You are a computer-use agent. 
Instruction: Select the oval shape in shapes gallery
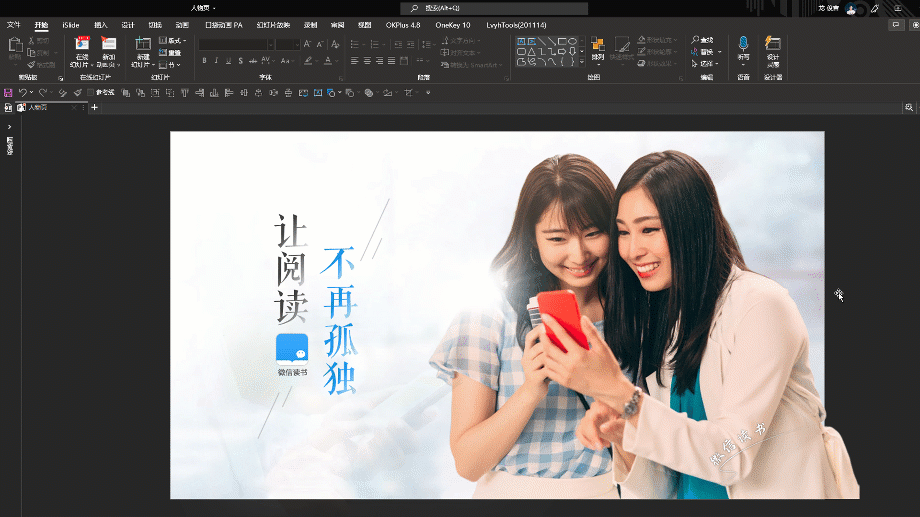pos(572,42)
